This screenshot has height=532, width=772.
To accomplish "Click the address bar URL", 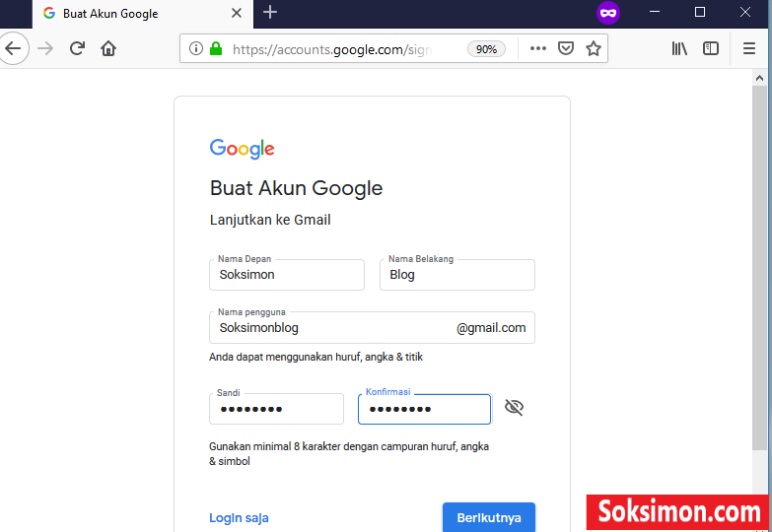I will tap(332, 49).
